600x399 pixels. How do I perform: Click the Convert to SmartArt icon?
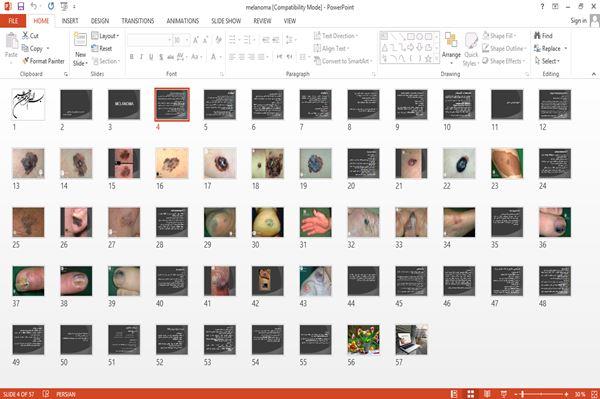click(x=317, y=61)
